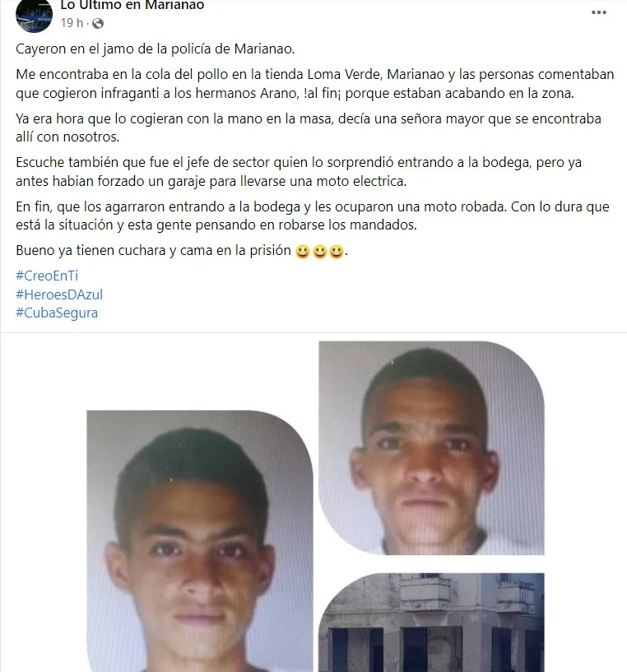This screenshot has height=672, width=627.
Task: Open the #HeroesDAzul hashtag
Action: click(x=59, y=294)
